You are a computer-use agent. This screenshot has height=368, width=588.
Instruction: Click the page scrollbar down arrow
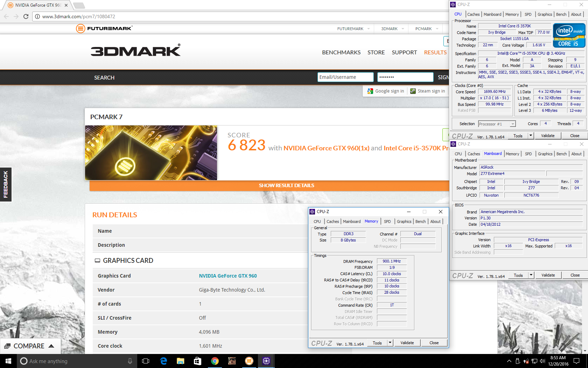pos(585,351)
